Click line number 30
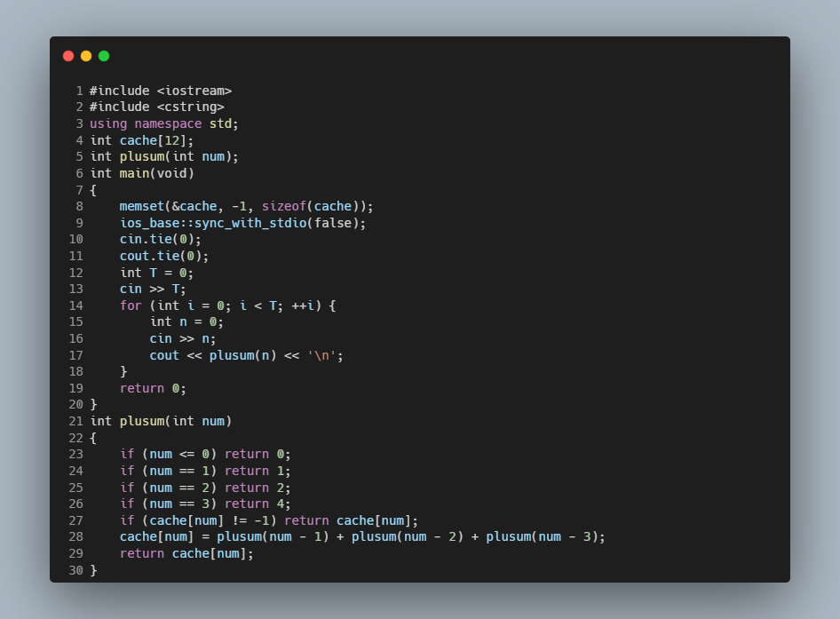 tap(76, 570)
